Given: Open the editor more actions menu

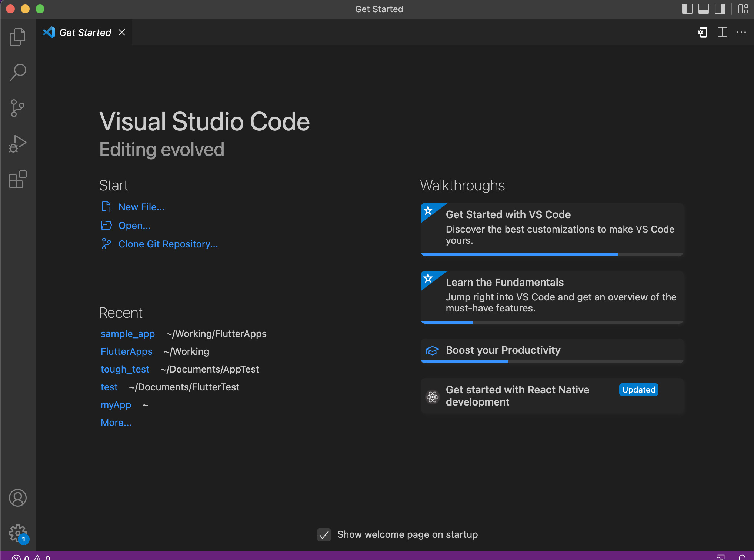Looking at the screenshot, I should [x=741, y=32].
